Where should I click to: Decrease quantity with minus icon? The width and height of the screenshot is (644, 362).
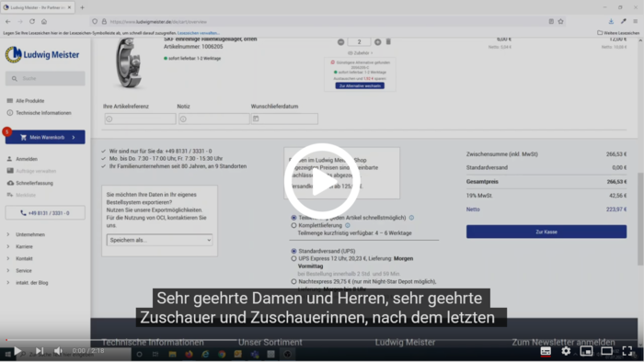pyautogui.click(x=341, y=42)
